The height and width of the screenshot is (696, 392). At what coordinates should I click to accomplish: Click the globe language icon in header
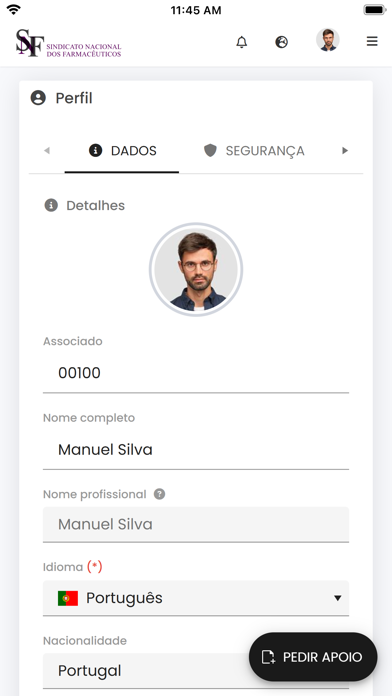(x=281, y=42)
